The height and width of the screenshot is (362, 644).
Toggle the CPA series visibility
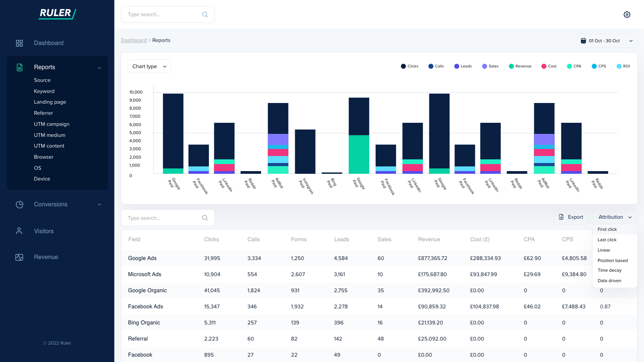tap(569, 66)
